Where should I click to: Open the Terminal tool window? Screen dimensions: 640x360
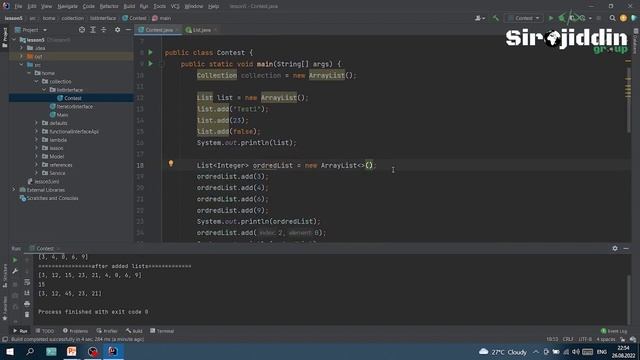tap(162, 331)
